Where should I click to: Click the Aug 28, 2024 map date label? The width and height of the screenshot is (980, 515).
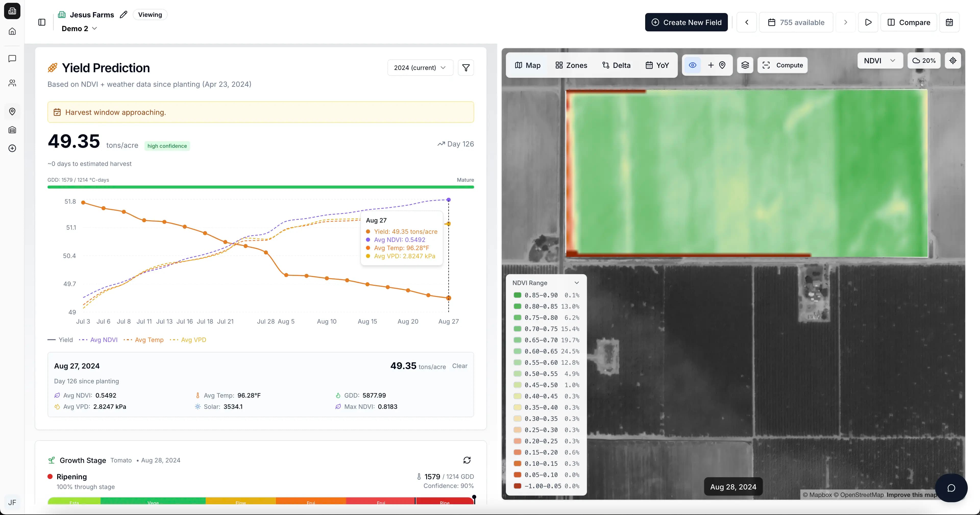click(x=733, y=486)
